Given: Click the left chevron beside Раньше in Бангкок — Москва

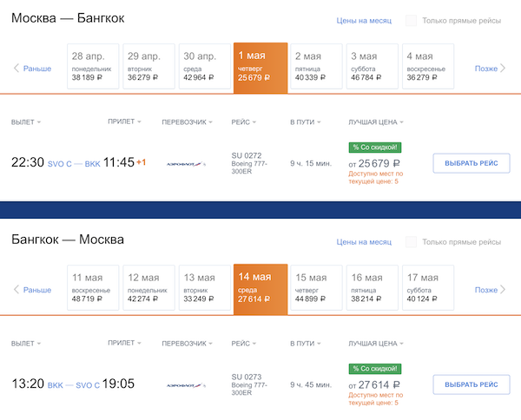Looking at the screenshot, I should point(16,290).
